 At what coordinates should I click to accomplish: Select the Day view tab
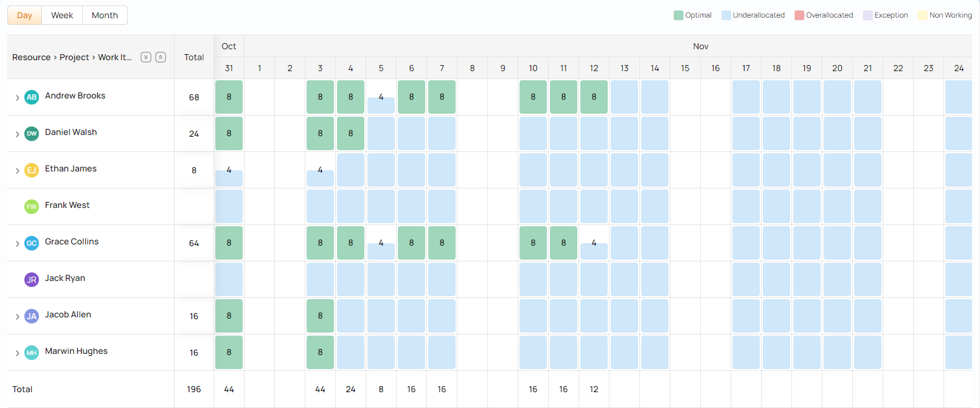pyautogui.click(x=24, y=15)
